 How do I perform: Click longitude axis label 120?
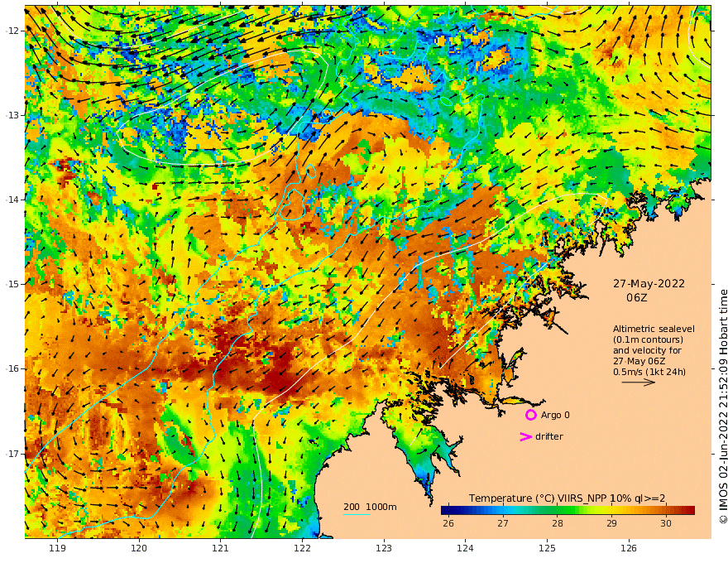(x=139, y=548)
